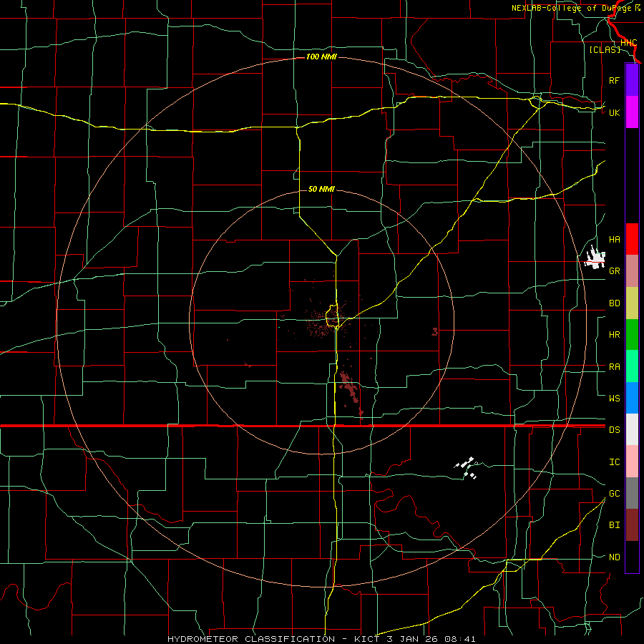Click the white echo cluster at right edge
This screenshot has height=644, width=644.
point(595,258)
